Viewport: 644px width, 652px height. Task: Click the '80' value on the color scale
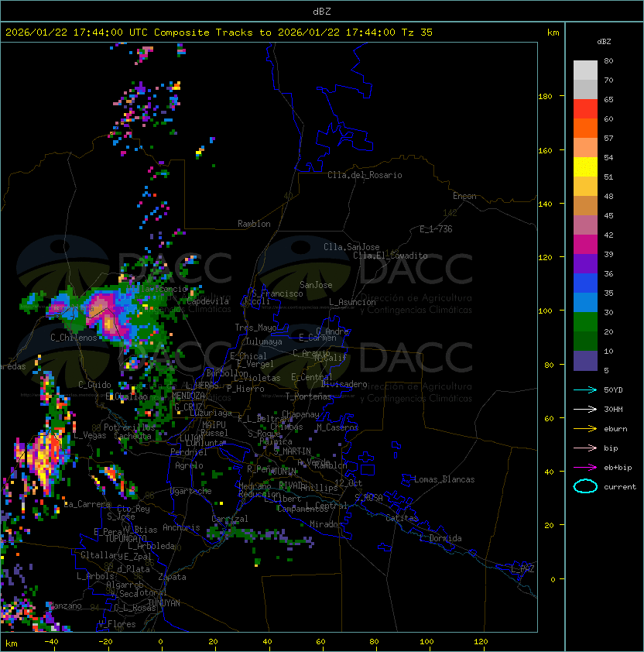point(608,60)
